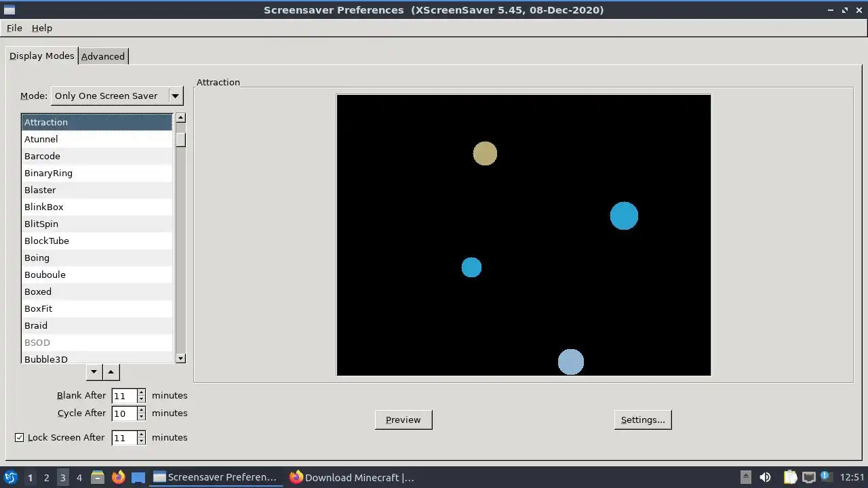Decrease the Blank After minutes value
Viewport: 868px width, 488px height.
pyautogui.click(x=141, y=399)
